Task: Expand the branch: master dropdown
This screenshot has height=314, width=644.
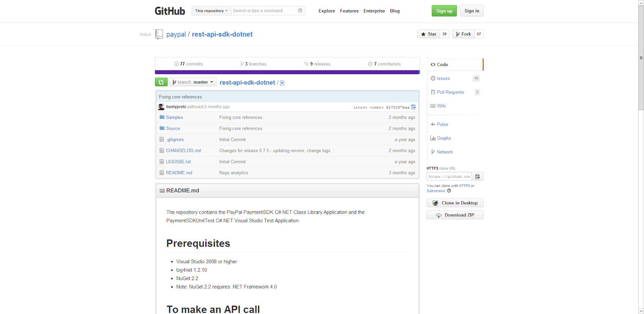Action: tap(193, 82)
